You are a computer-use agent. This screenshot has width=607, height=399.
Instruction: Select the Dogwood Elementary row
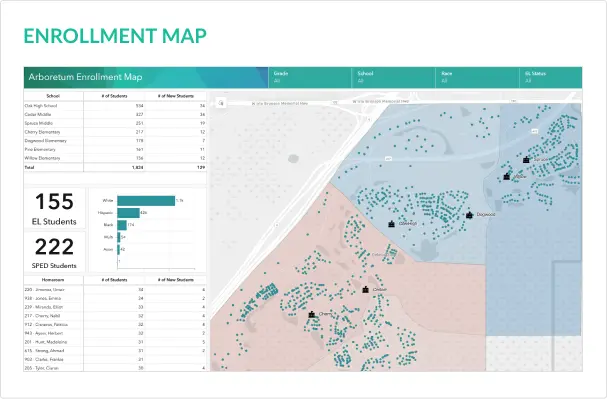pos(115,141)
